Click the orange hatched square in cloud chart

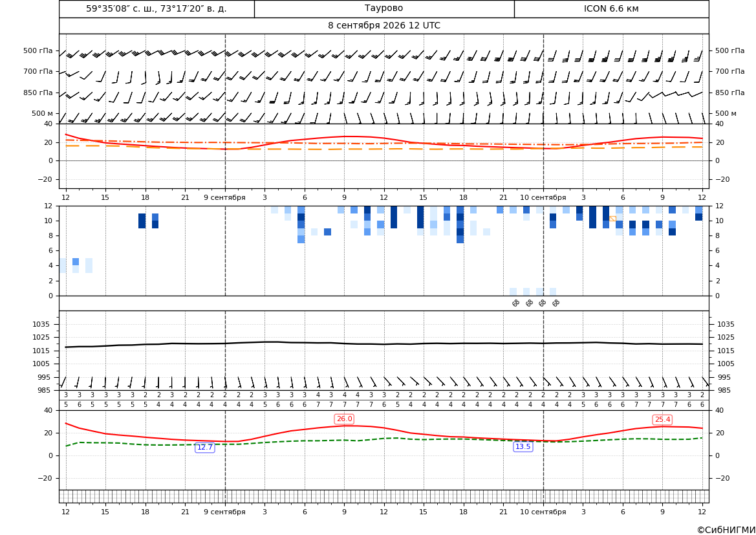612,219
